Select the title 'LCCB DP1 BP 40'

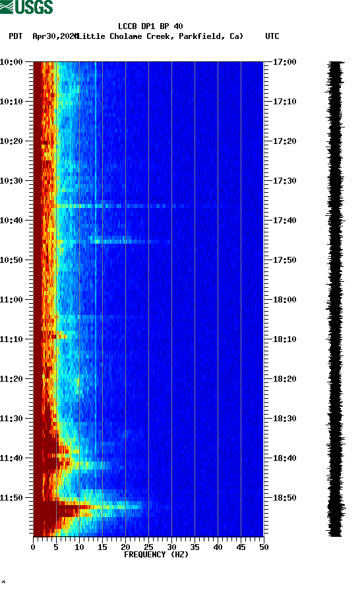point(150,26)
